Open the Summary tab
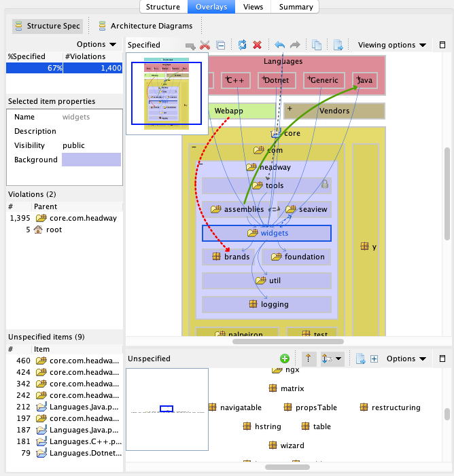 (x=295, y=7)
